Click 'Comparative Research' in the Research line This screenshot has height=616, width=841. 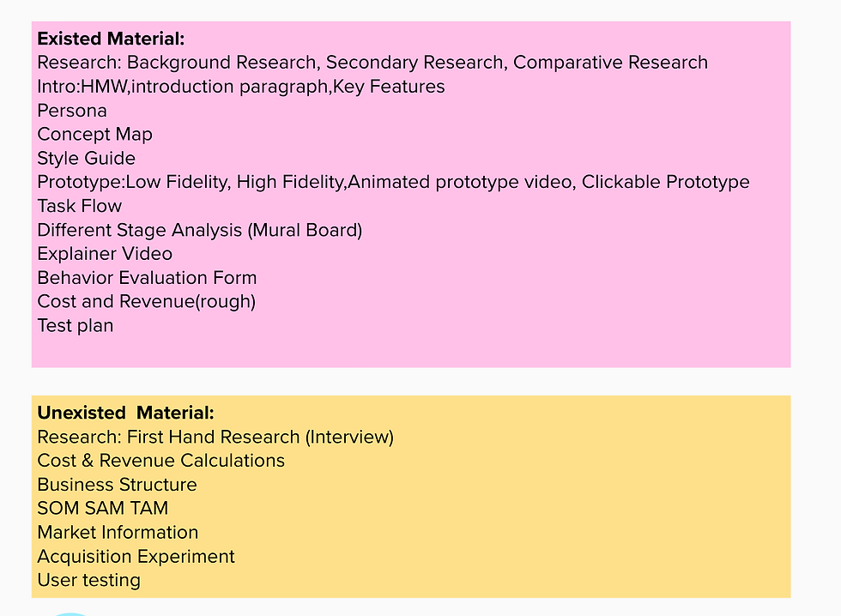[x=610, y=63]
